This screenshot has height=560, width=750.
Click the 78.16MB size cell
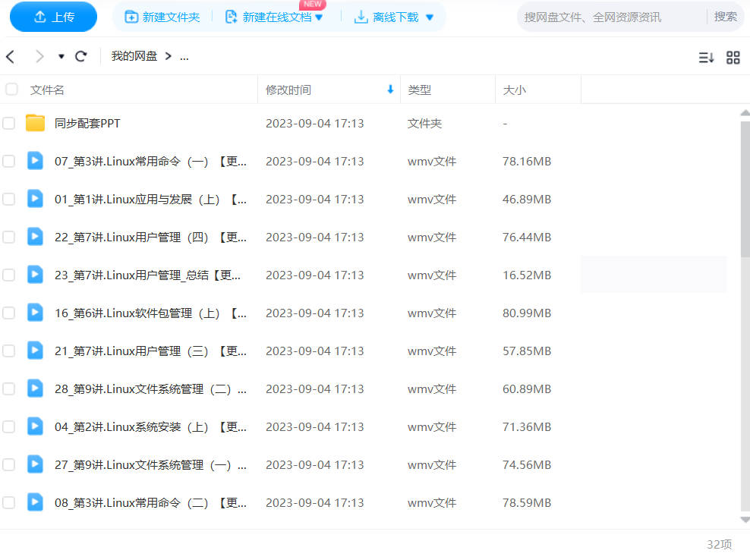[x=527, y=161]
